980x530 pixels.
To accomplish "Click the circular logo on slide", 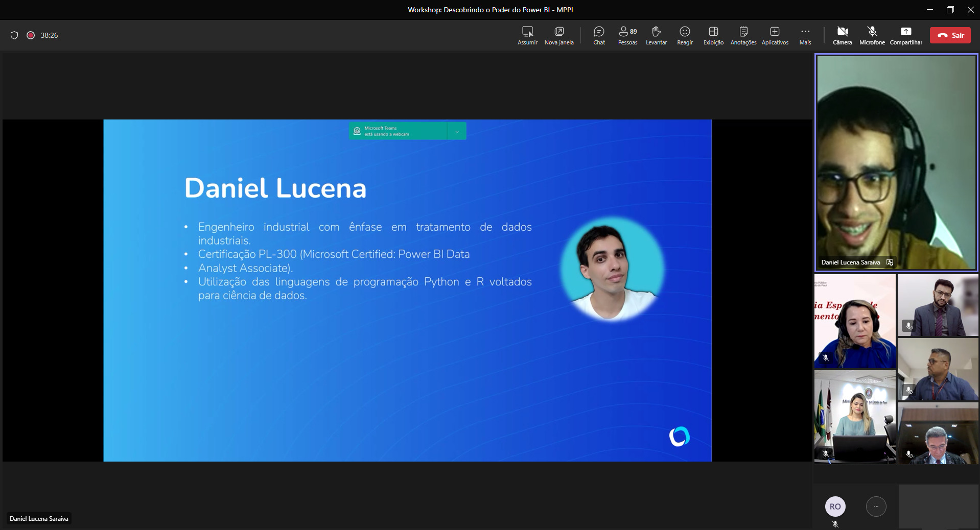I will [680, 437].
